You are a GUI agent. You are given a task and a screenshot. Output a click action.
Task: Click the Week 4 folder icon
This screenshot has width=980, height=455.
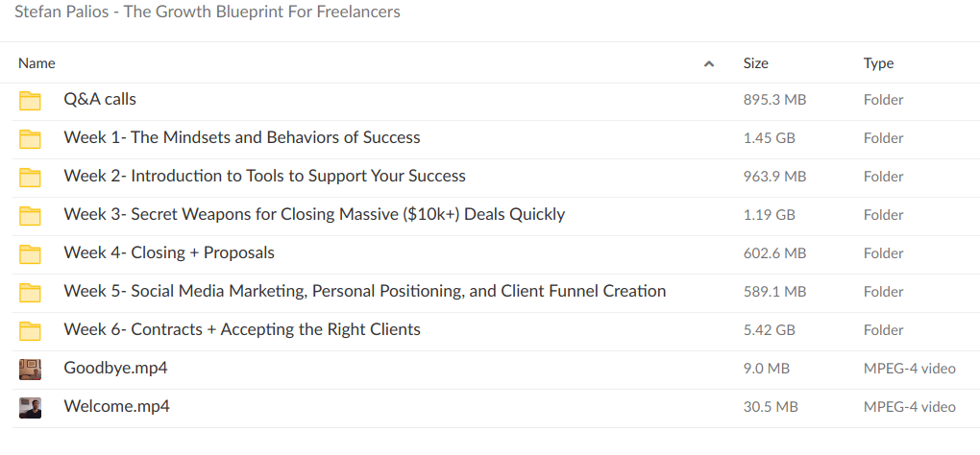[x=31, y=254]
